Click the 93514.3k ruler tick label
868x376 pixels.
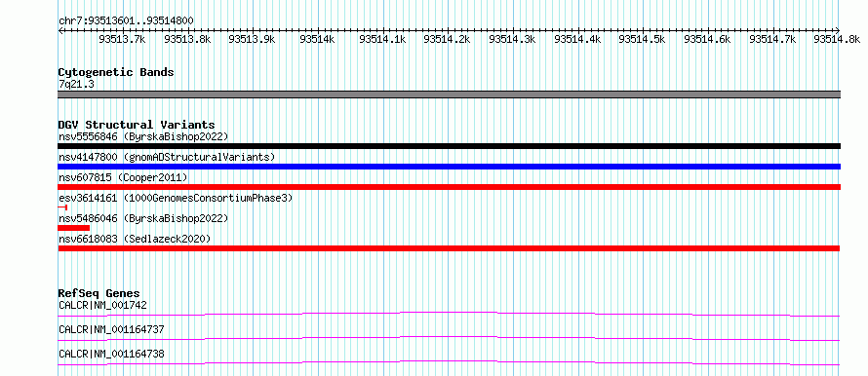click(513, 39)
